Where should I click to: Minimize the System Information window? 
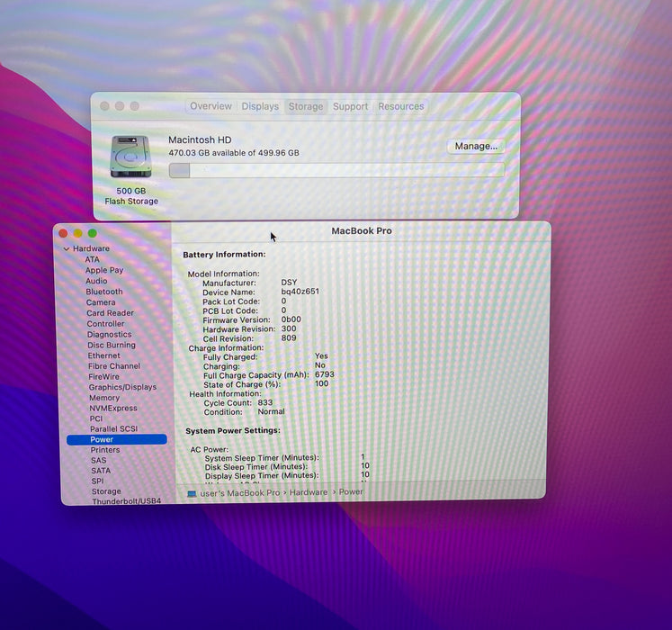point(77,233)
